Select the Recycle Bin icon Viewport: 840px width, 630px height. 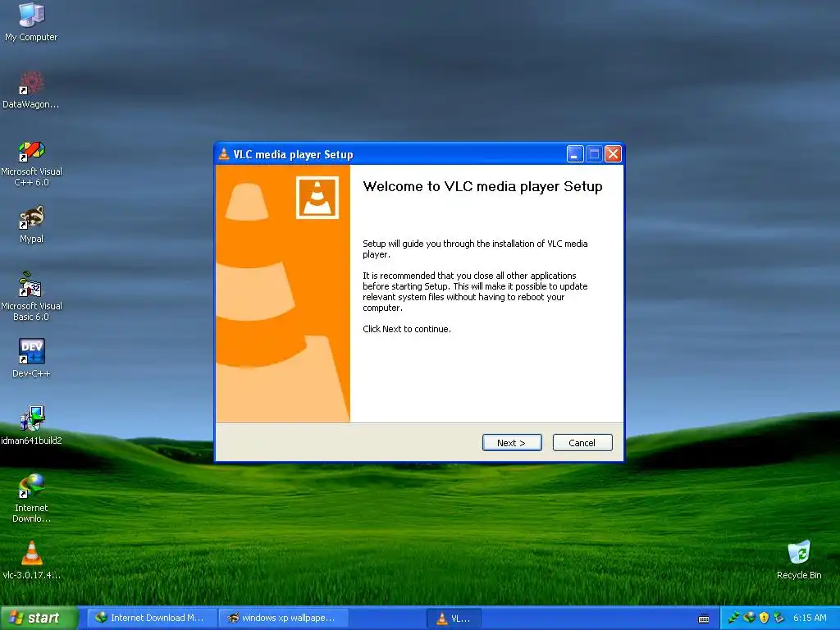click(x=799, y=559)
